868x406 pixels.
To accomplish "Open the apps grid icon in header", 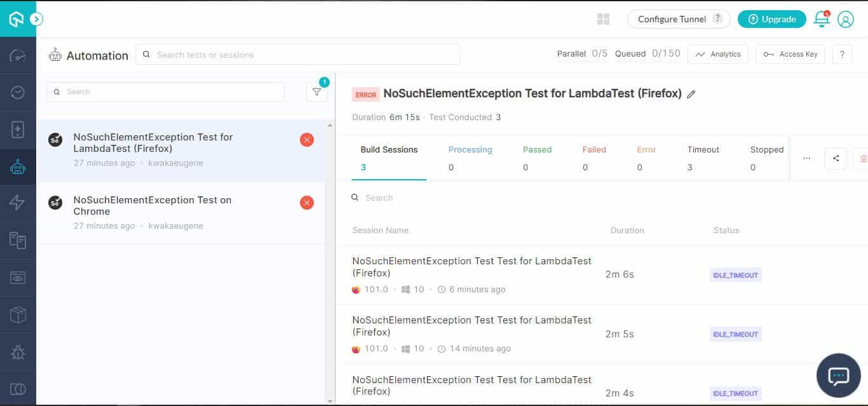I will (x=602, y=19).
